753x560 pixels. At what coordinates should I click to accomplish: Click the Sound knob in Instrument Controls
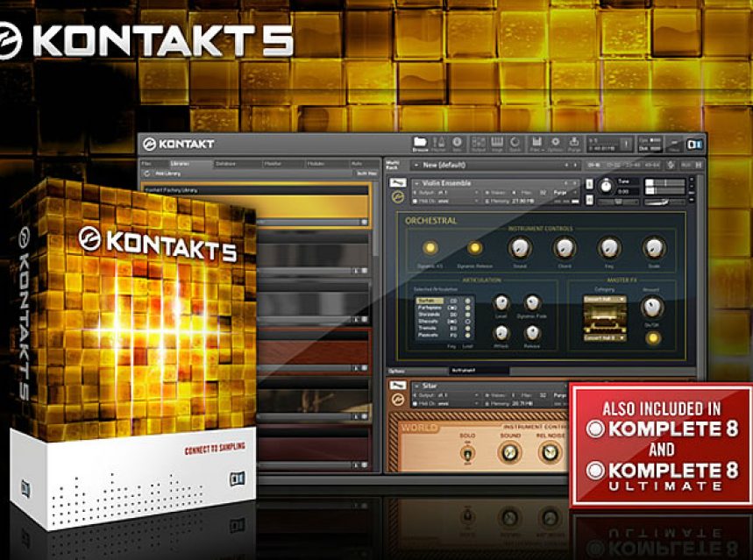(x=520, y=248)
